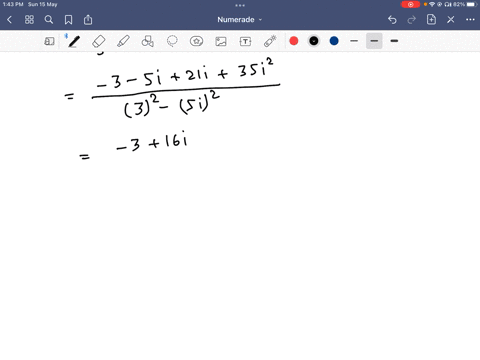480x360 pixels.
Task: Choose the black pen color
Action: [314, 41]
